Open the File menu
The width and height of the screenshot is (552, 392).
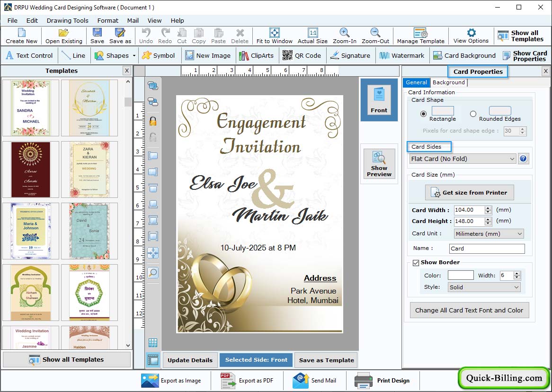[12, 20]
